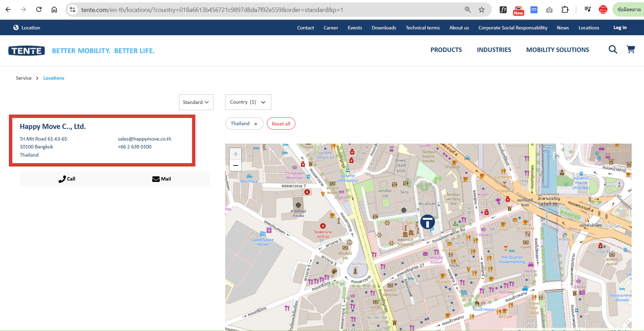644x331 pixels.
Task: Bookmark this page with star icon
Action: [481, 10]
